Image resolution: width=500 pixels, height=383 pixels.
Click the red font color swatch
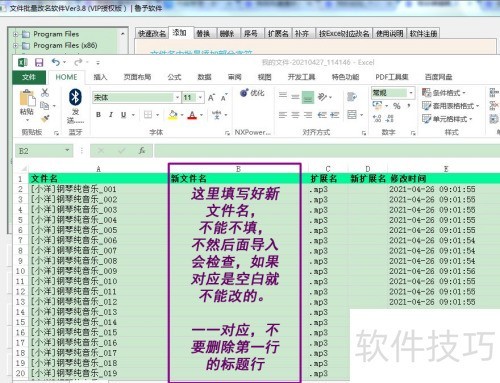pos(192,115)
